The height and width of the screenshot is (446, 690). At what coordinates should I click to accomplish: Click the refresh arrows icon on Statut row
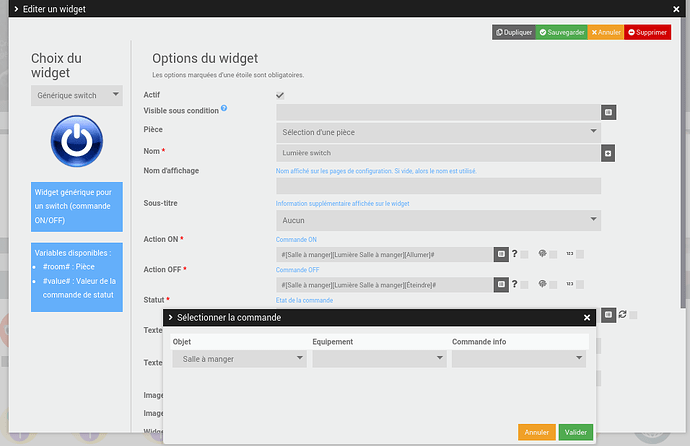[622, 314]
